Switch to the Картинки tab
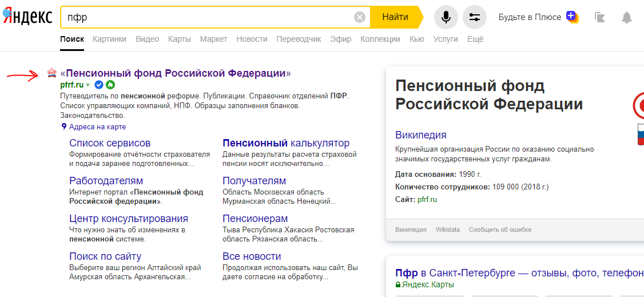This screenshot has width=644, height=297. (x=109, y=39)
